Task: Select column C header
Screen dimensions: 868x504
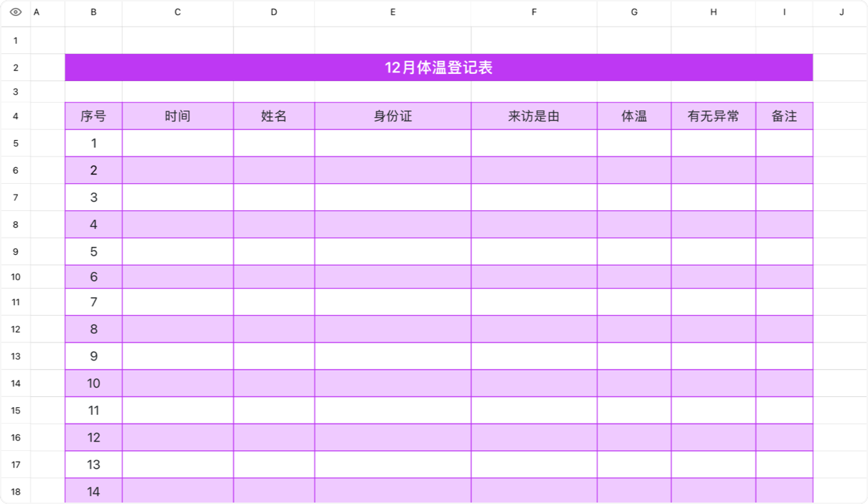Action: point(178,12)
